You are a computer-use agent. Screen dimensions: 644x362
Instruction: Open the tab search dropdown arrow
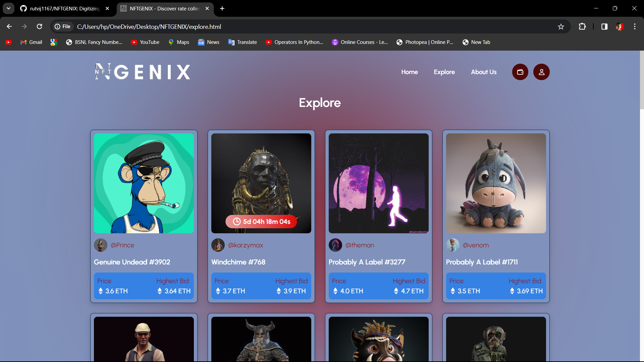point(8,8)
